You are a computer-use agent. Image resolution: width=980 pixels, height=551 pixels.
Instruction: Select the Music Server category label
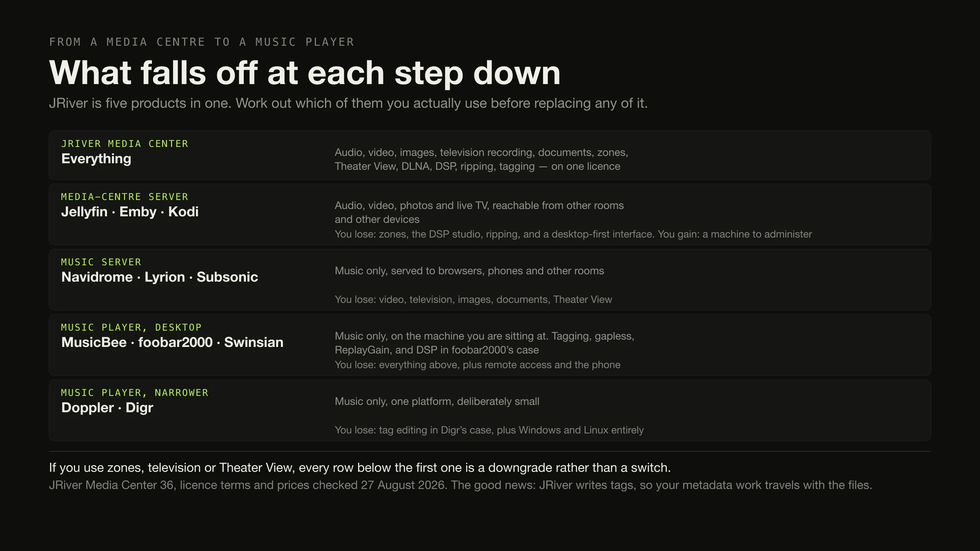[101, 262]
